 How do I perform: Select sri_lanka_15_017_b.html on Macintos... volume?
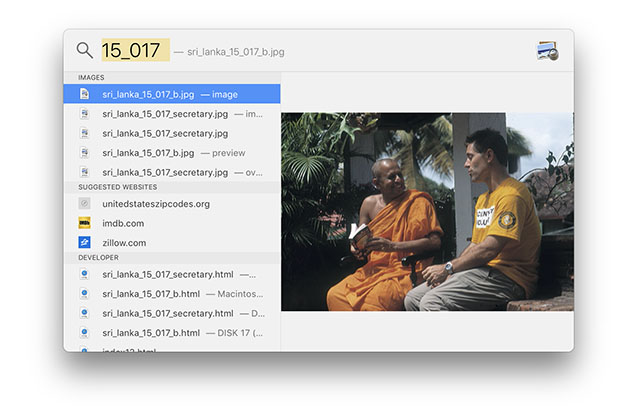172,294
